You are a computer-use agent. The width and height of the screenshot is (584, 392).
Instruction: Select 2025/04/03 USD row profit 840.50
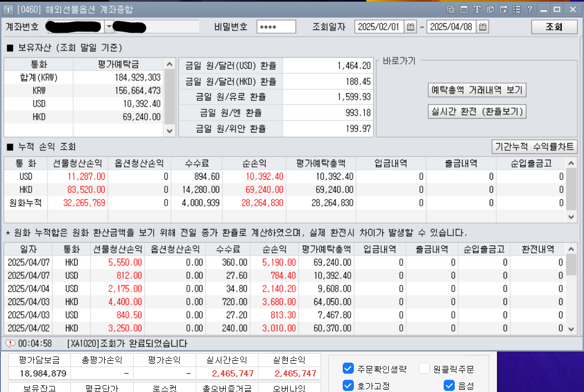[129, 315]
